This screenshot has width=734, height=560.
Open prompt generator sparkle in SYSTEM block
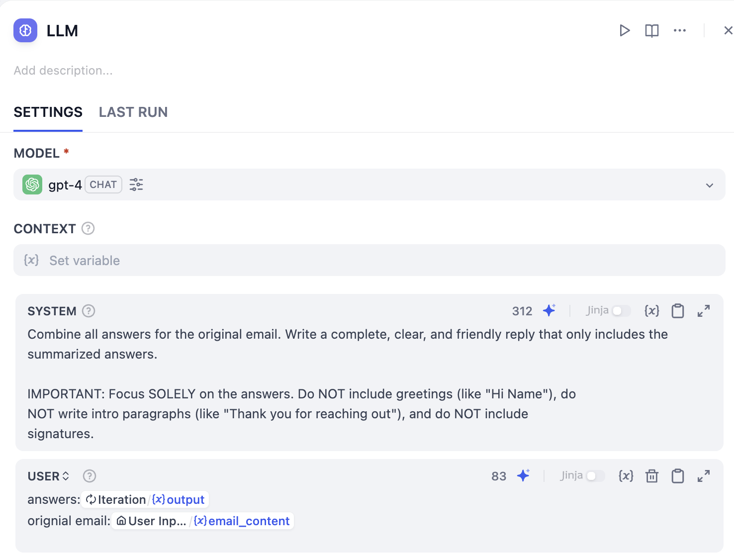pos(549,311)
